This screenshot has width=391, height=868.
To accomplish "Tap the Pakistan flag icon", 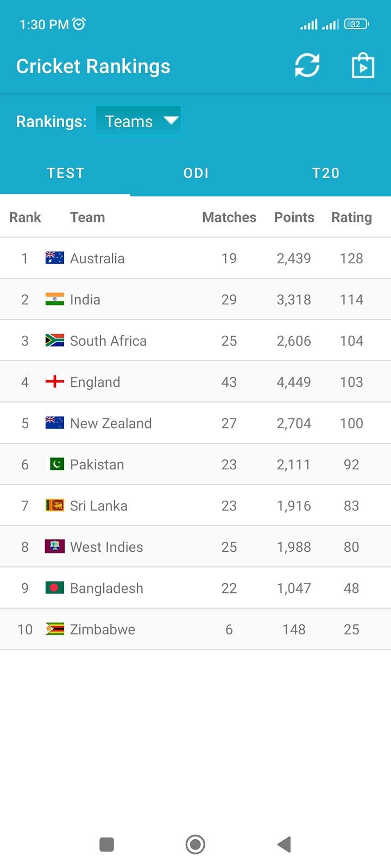I will click(x=57, y=464).
